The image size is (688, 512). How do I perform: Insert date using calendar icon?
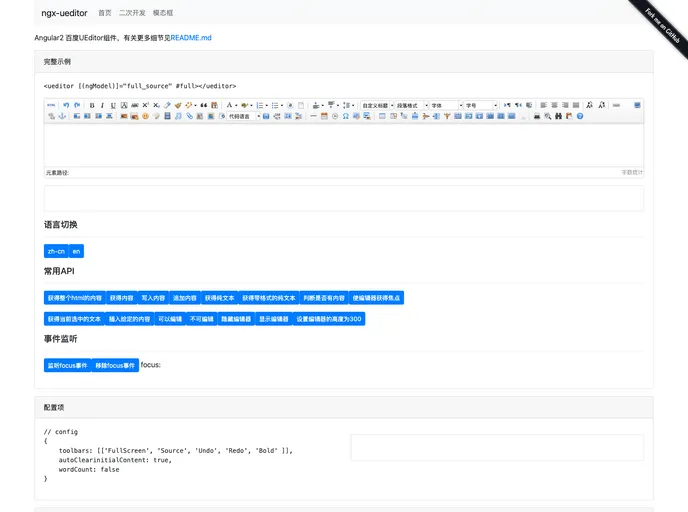click(x=324, y=116)
